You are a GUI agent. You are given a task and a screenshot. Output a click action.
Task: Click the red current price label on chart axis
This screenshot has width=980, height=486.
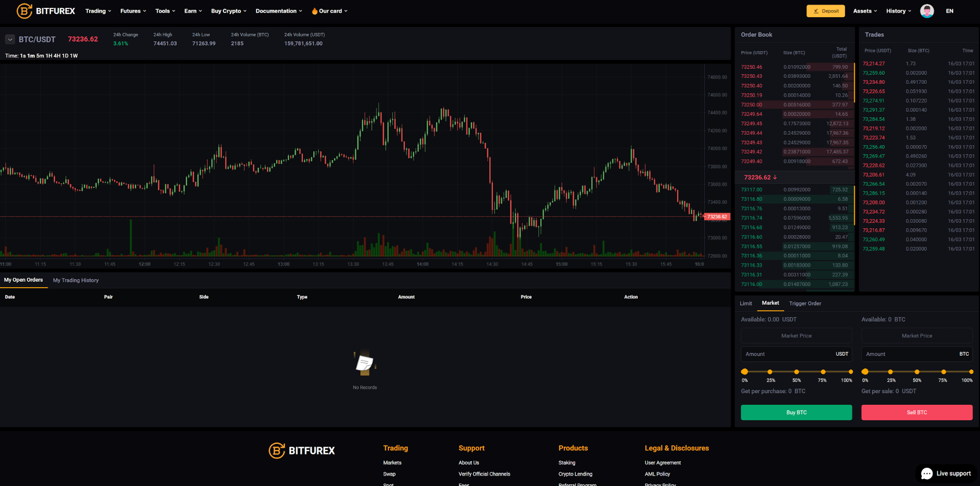(x=717, y=217)
